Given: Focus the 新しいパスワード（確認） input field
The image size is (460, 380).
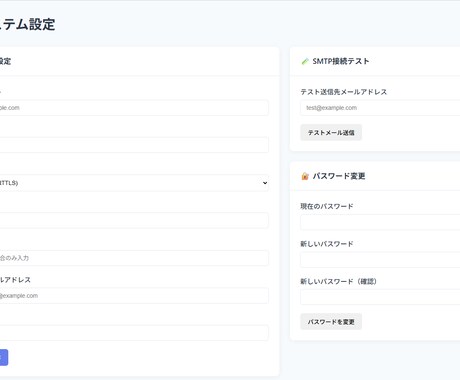Looking at the screenshot, I should [380, 297].
